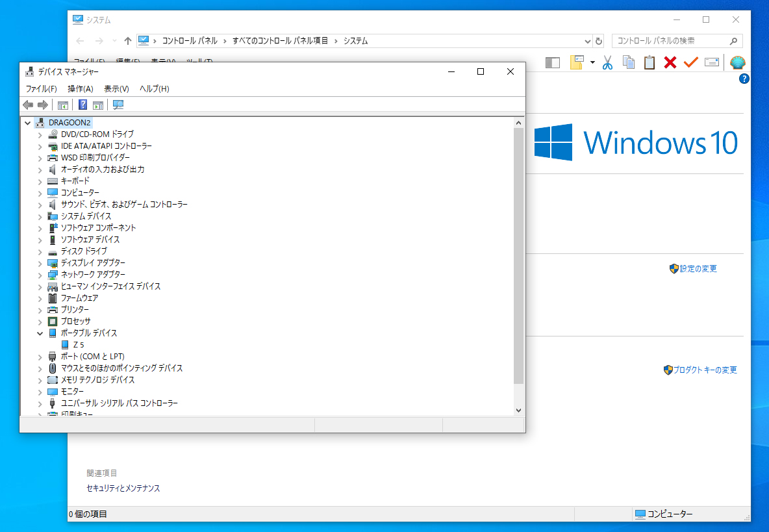Open the folder options dropdown arrow

592,62
